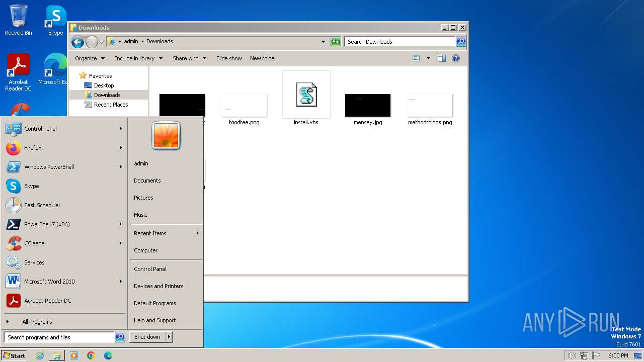Viewport: 644px width, 362px height.
Task: Open the change view dropdown arrow
Action: tap(428, 58)
